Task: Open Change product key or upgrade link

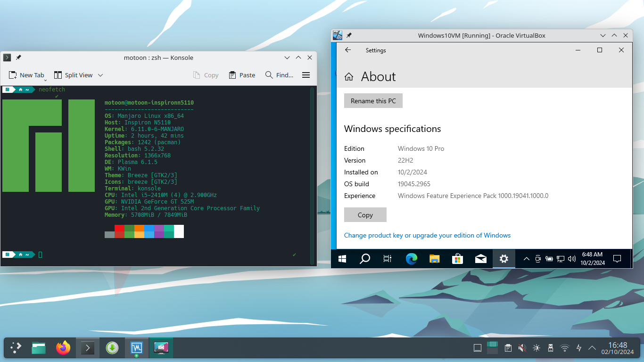Action: [427, 235]
